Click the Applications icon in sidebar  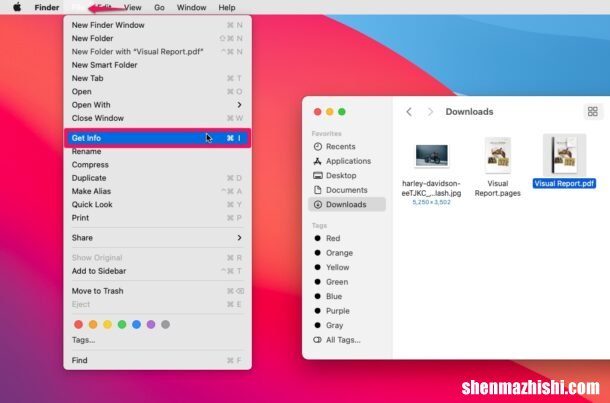click(318, 161)
